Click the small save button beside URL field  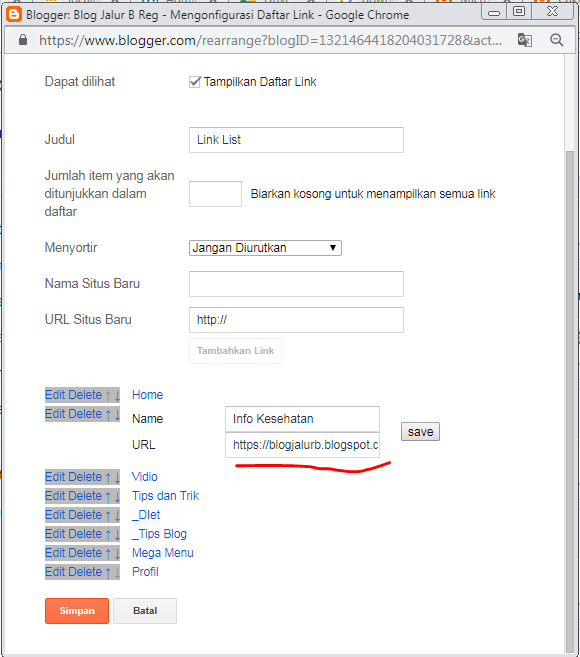[420, 432]
